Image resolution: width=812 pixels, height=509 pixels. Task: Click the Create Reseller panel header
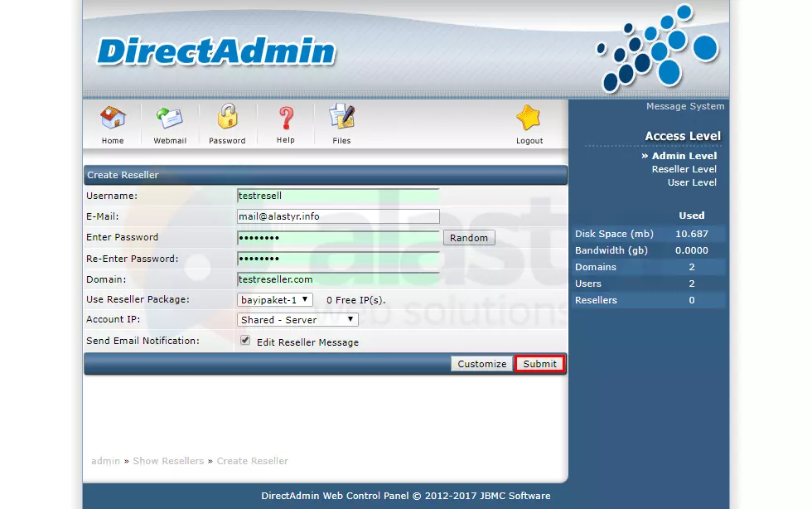[325, 175]
